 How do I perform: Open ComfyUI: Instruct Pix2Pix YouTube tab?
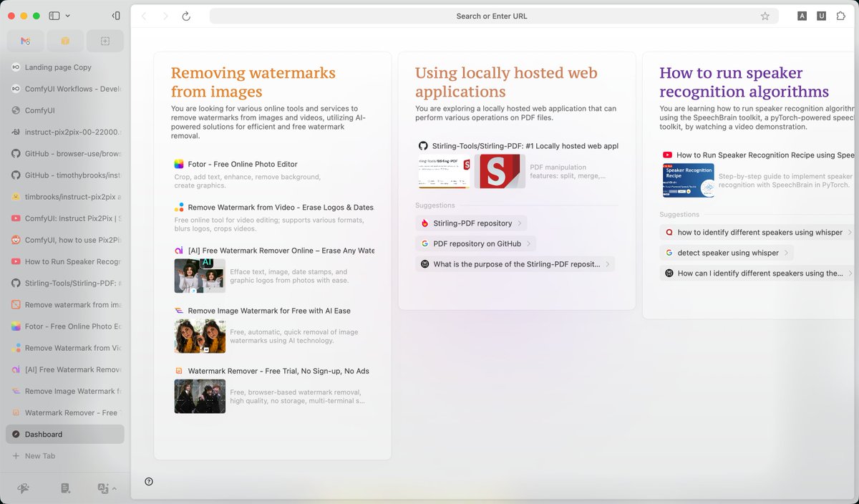click(65, 218)
